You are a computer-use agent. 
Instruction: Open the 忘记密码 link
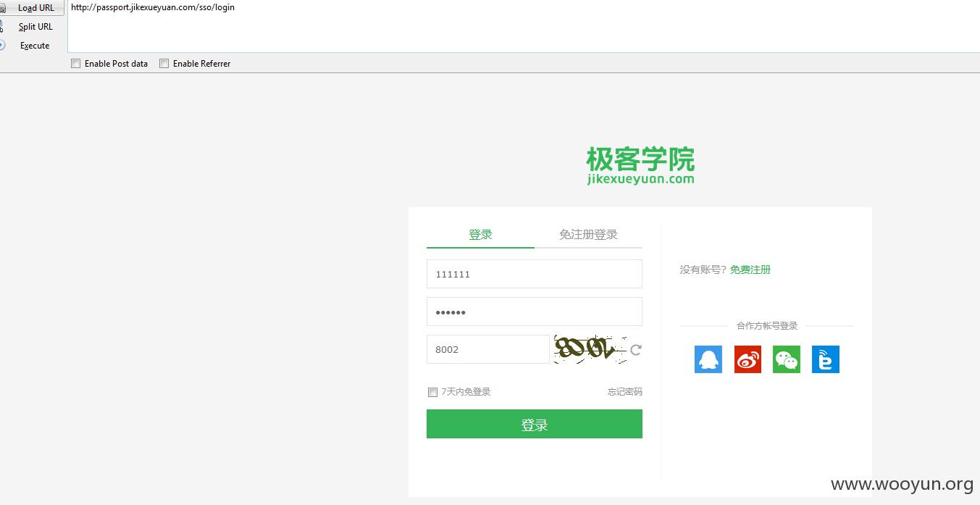point(624,392)
